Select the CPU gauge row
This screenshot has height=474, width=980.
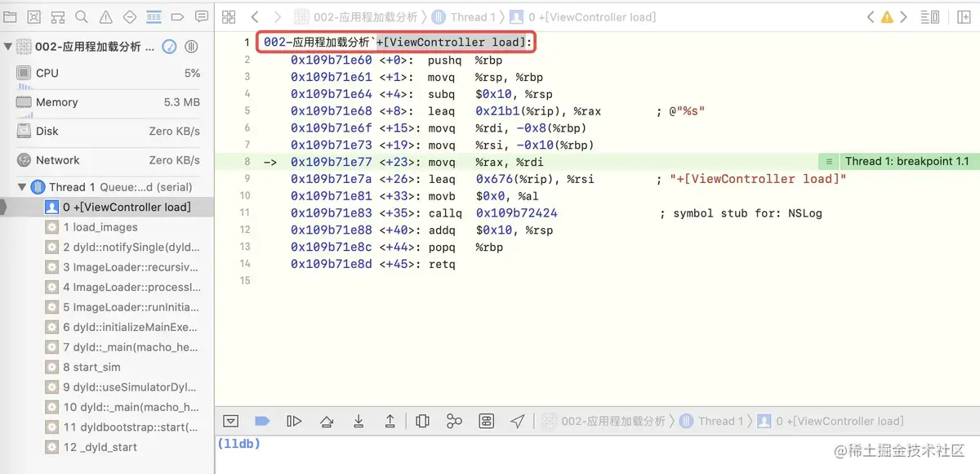(107, 74)
